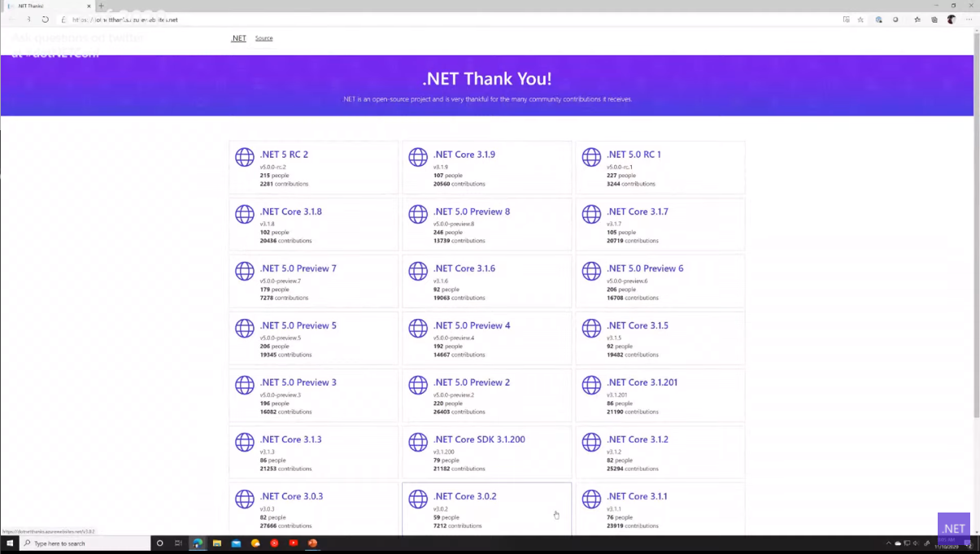980x554 pixels.
Task: Click the '3244 contributions' text
Action: (x=630, y=184)
